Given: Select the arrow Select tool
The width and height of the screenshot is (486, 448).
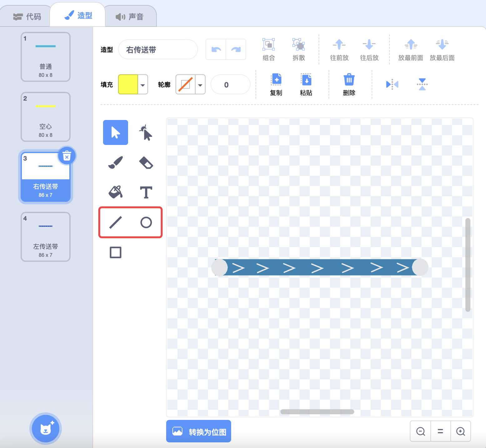Looking at the screenshot, I should pyautogui.click(x=116, y=132).
